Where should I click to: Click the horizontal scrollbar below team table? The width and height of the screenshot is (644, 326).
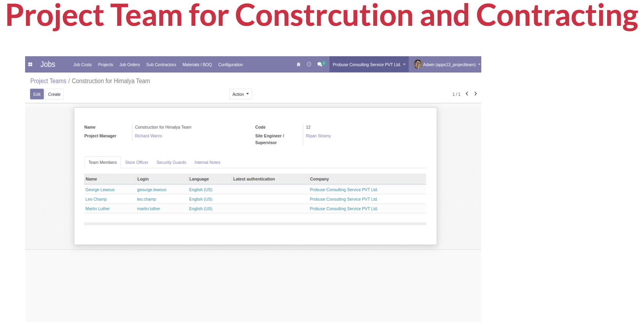[x=255, y=224]
